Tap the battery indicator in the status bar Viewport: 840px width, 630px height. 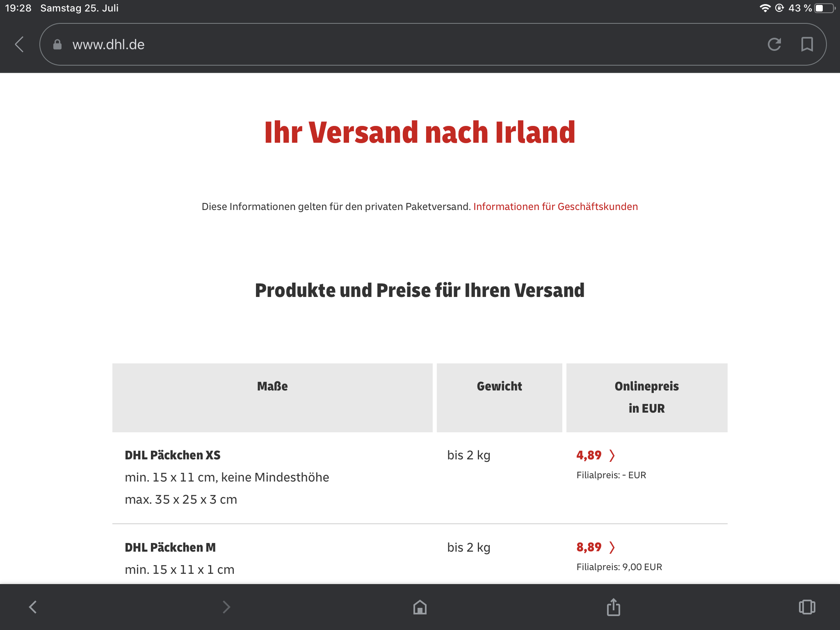click(x=825, y=8)
